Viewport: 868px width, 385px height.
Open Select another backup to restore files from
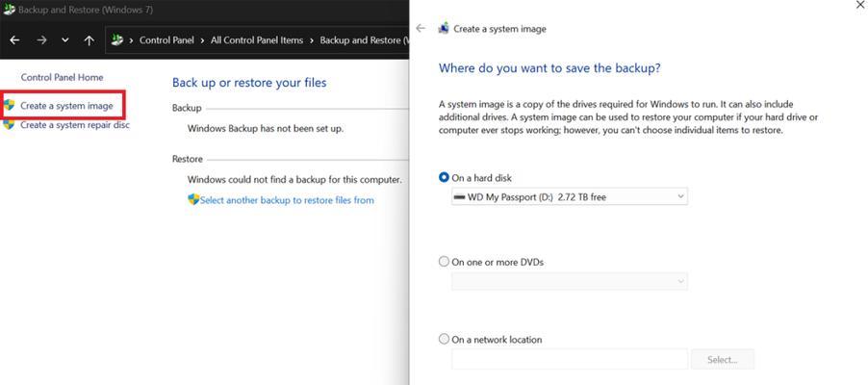pos(287,200)
